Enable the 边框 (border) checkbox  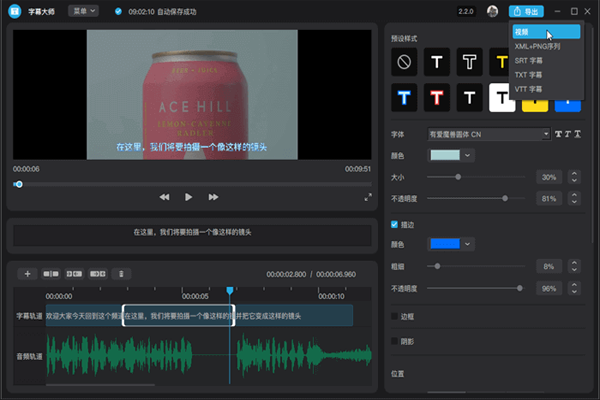tap(395, 316)
